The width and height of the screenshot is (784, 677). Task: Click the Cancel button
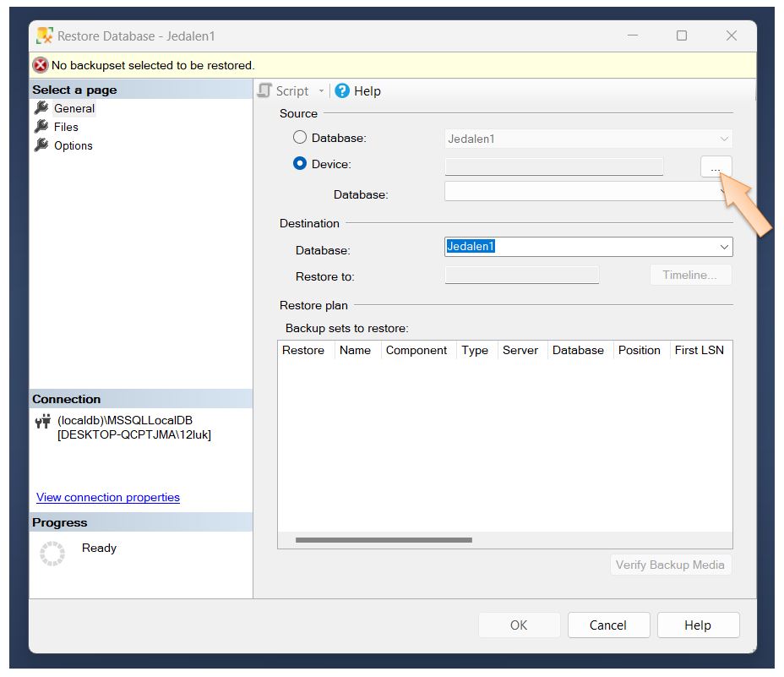click(607, 625)
